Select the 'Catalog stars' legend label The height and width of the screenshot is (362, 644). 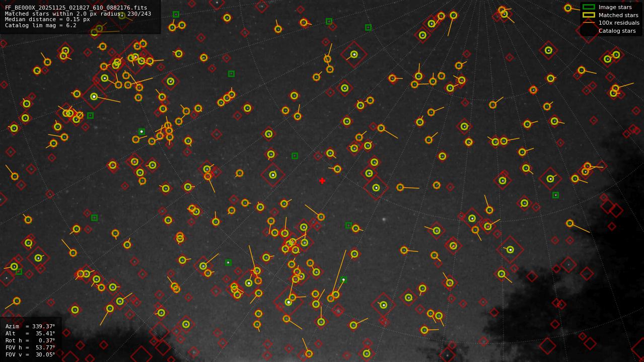(x=617, y=31)
